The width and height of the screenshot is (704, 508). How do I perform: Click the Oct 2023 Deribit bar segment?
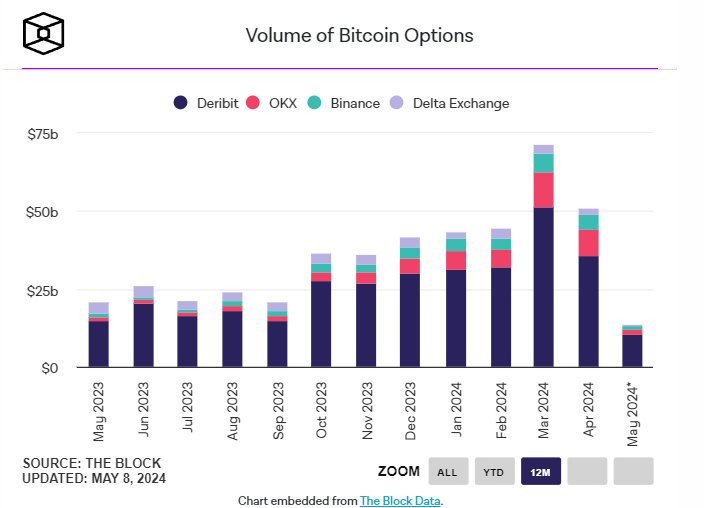[x=321, y=324]
